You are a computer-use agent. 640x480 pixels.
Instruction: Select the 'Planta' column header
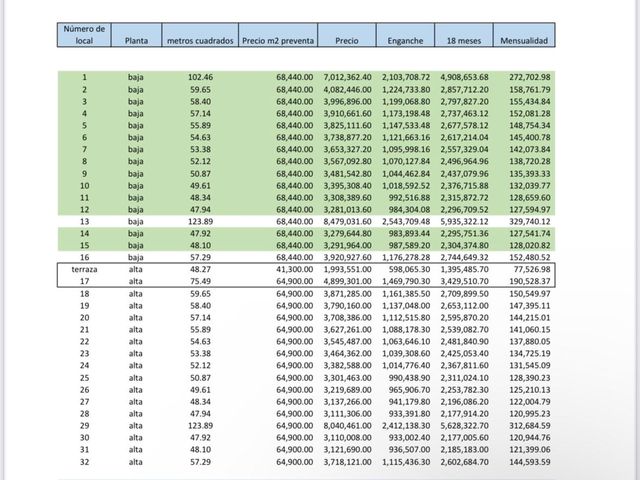pos(136,35)
